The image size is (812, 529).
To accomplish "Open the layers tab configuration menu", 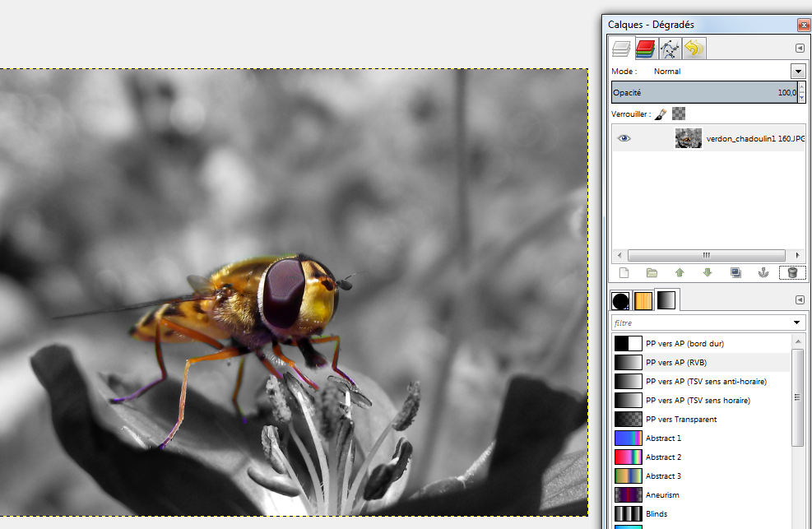I will [x=800, y=49].
